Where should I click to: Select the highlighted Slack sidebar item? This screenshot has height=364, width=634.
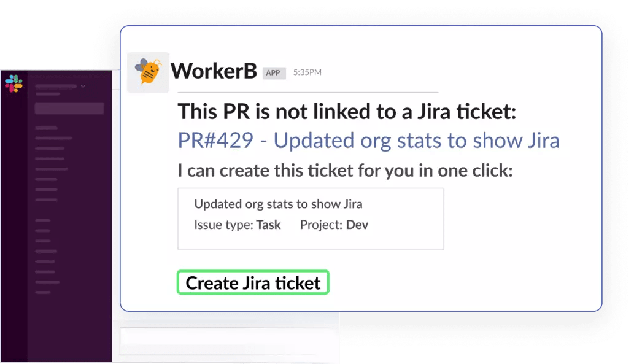[69, 109]
